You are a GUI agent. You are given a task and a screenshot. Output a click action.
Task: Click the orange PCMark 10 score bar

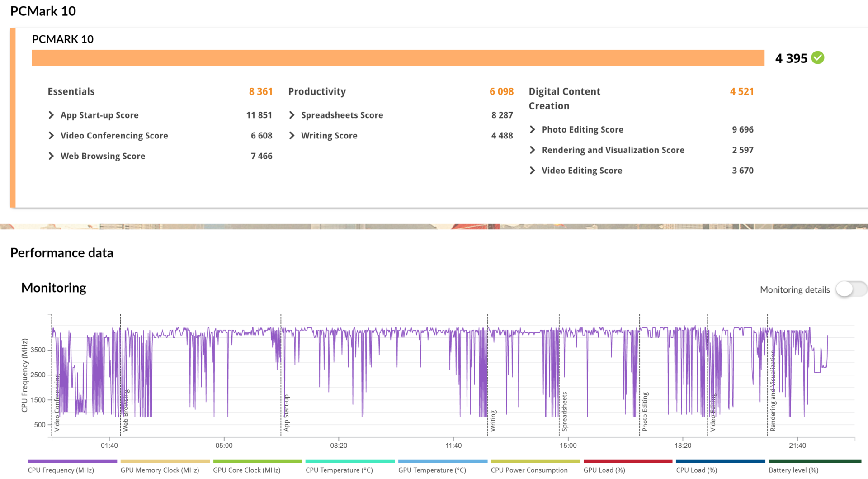(x=398, y=58)
